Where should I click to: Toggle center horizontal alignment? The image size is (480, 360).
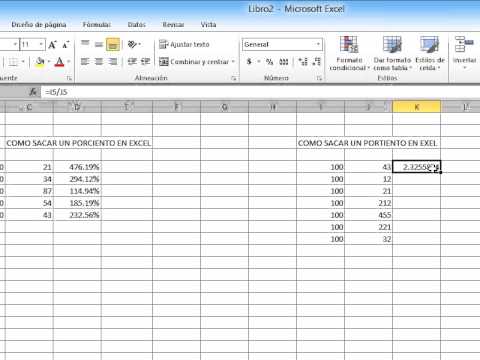pos(99,62)
